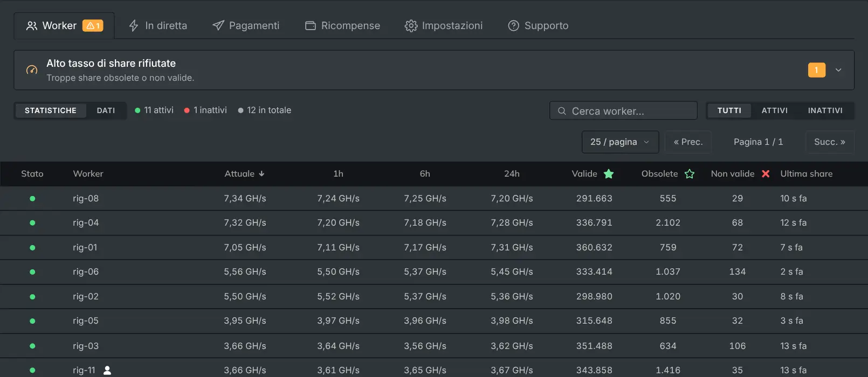Filter workers by ATTIVI
This screenshot has height=377, width=868.
775,110
